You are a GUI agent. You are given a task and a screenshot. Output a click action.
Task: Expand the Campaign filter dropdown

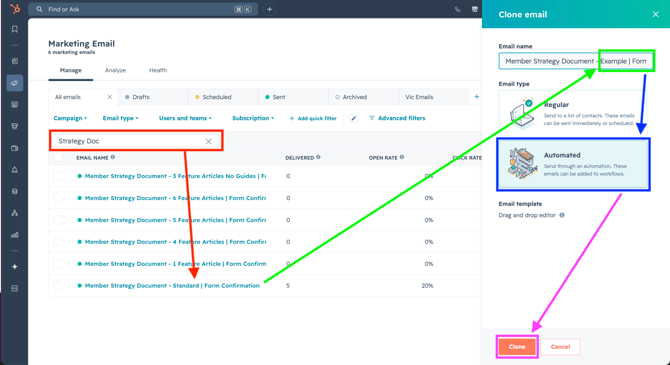[x=71, y=118]
